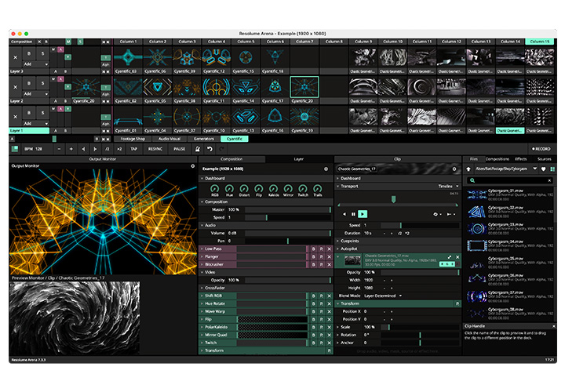565x392 pixels.
Task: Switch to the Effects tab
Action: pos(521,158)
